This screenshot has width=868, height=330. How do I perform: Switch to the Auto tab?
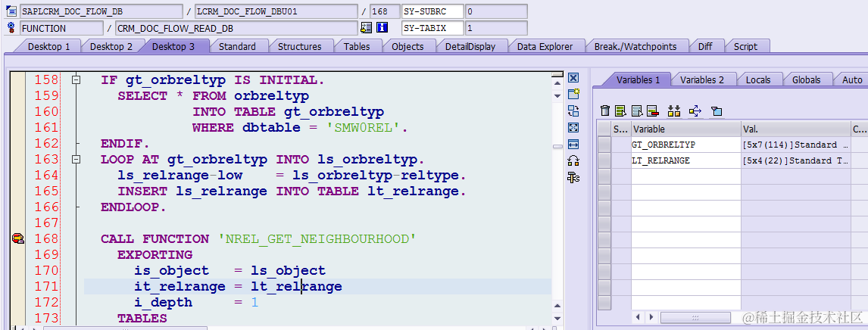tap(851, 79)
